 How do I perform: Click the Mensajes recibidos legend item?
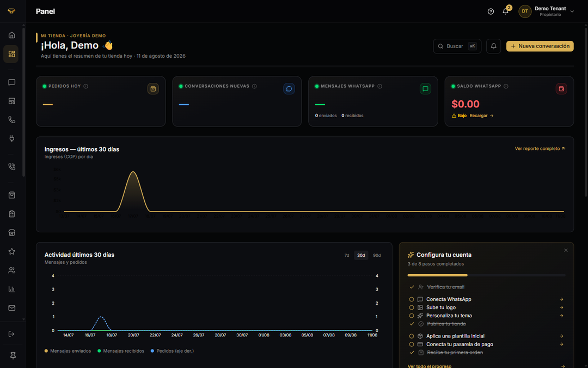tap(121, 351)
